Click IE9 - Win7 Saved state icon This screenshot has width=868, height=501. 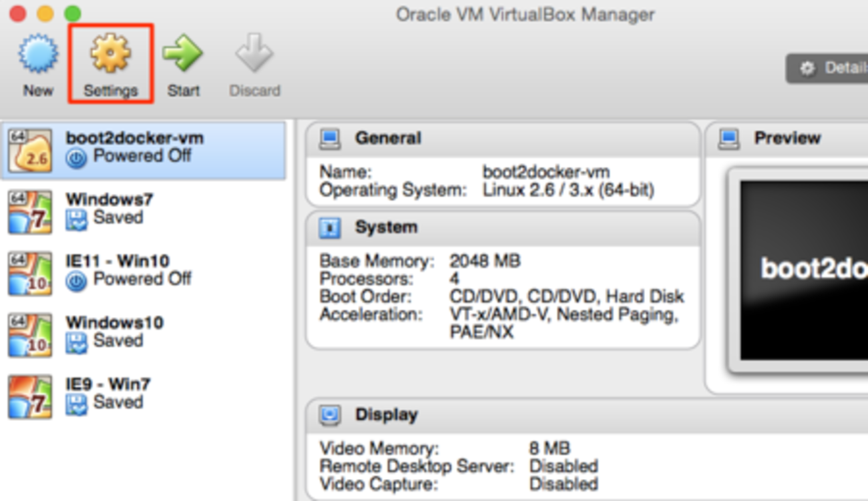[x=76, y=404]
